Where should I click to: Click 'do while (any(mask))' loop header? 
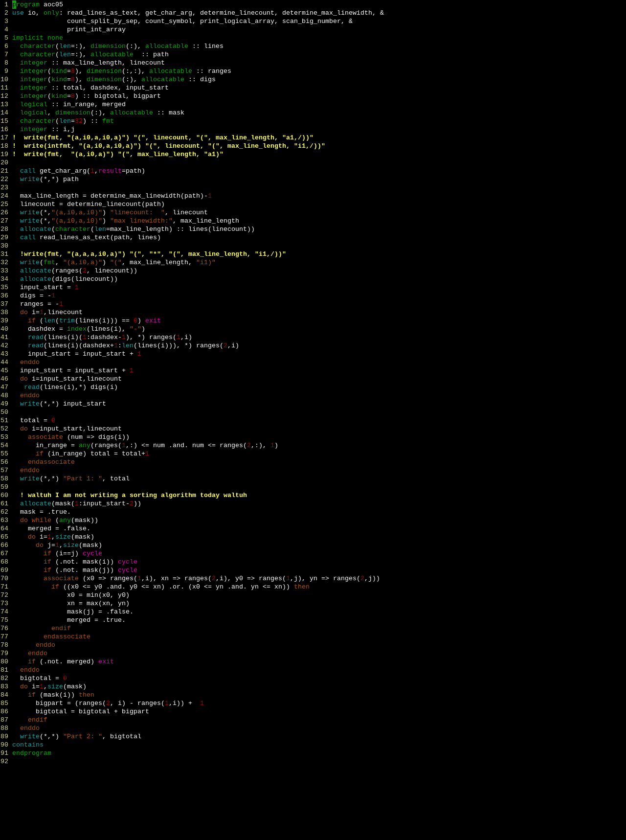click(x=59, y=520)
